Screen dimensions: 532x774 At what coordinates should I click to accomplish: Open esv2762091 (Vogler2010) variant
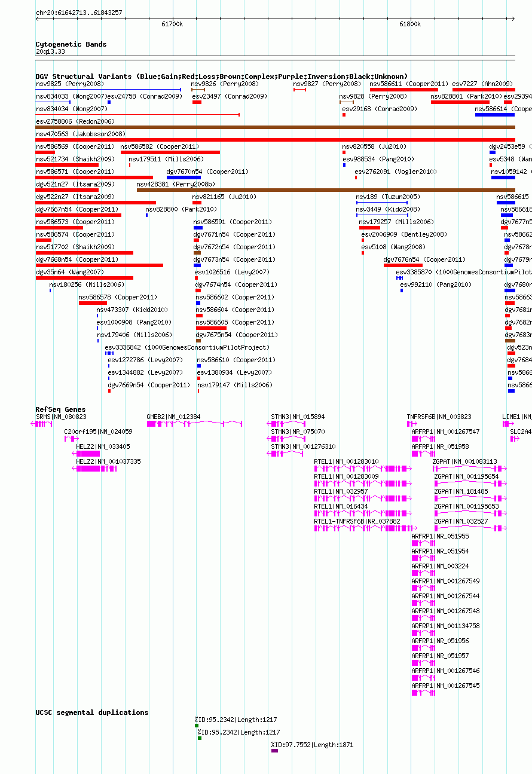pos(356,178)
